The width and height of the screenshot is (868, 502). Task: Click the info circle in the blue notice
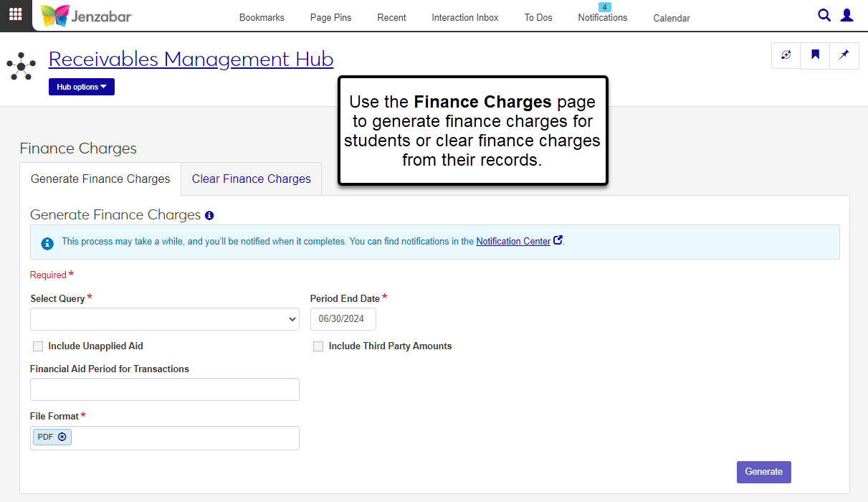tap(47, 243)
